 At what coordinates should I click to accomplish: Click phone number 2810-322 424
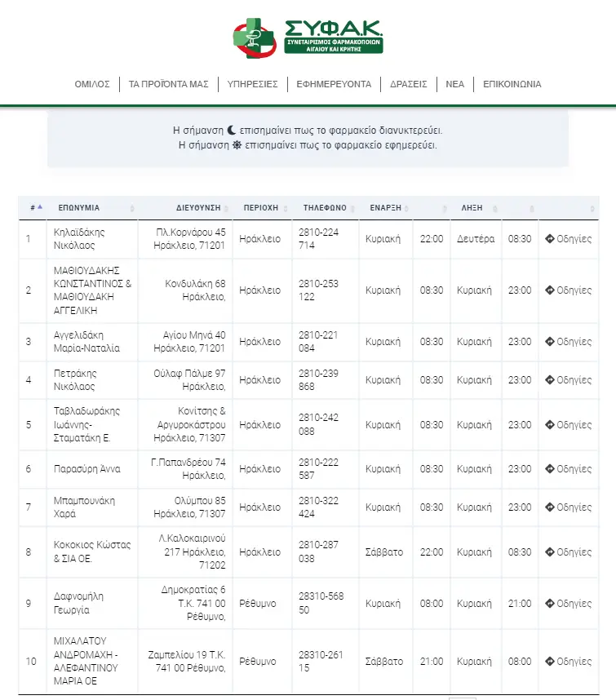(318, 507)
